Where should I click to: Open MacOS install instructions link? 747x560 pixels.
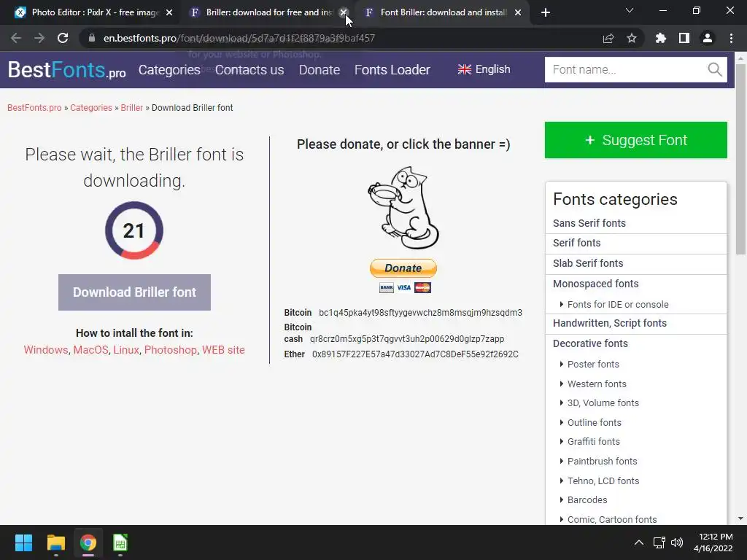coord(91,350)
